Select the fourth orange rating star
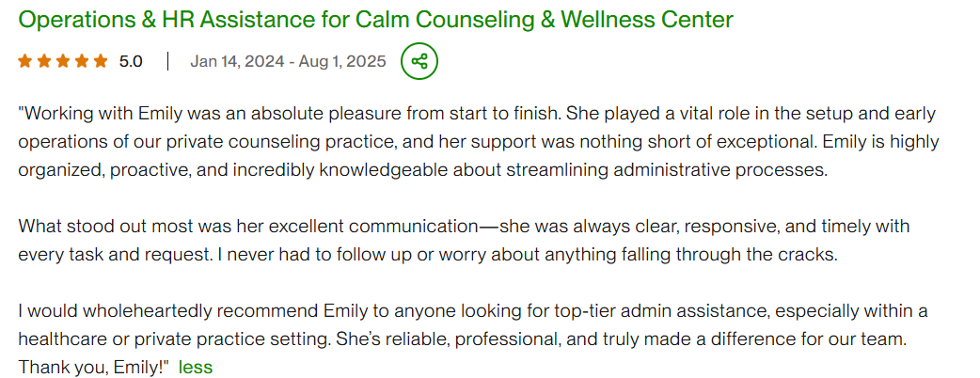 (x=82, y=61)
